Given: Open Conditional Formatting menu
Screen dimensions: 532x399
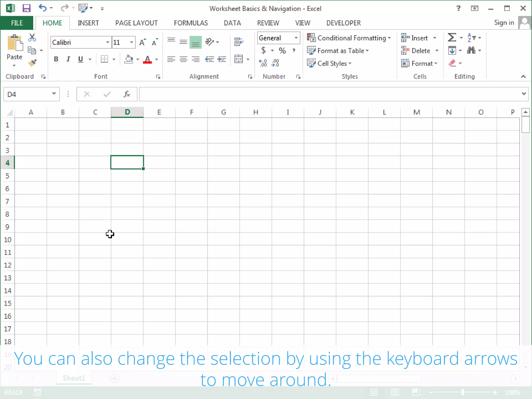Looking at the screenshot, I should pos(349,38).
